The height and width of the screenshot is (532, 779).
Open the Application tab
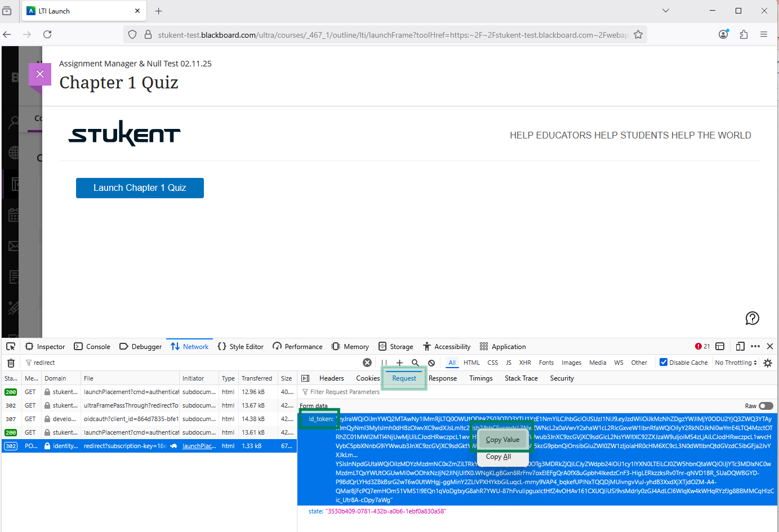tap(502, 347)
